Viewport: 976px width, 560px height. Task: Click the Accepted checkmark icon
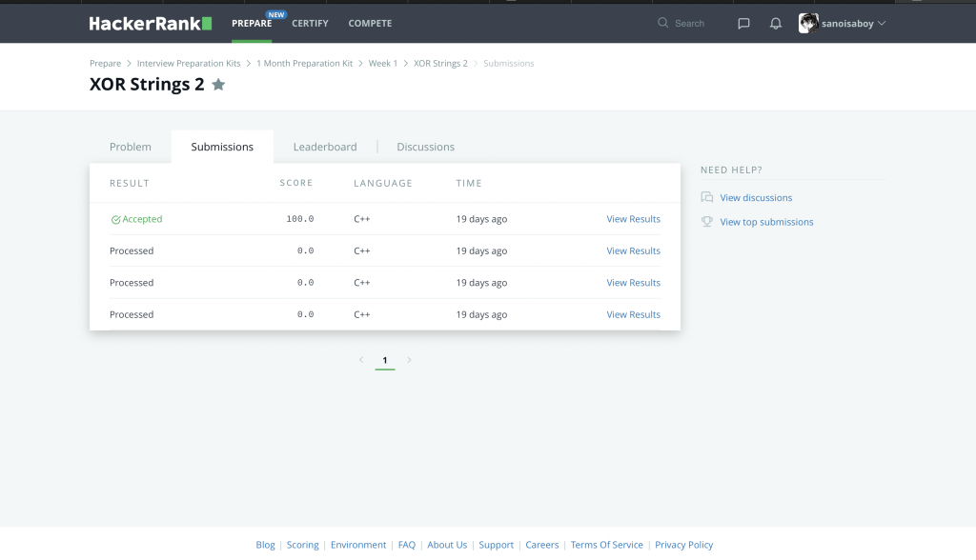(115, 220)
